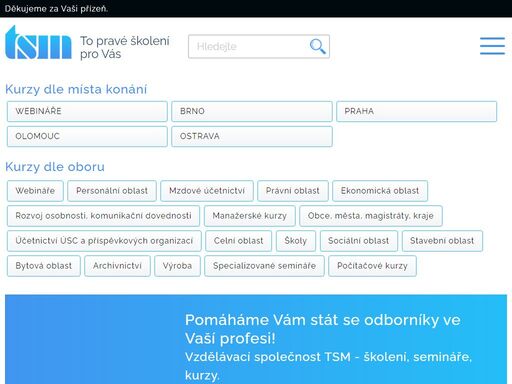Open the Školy category

coord(296,241)
